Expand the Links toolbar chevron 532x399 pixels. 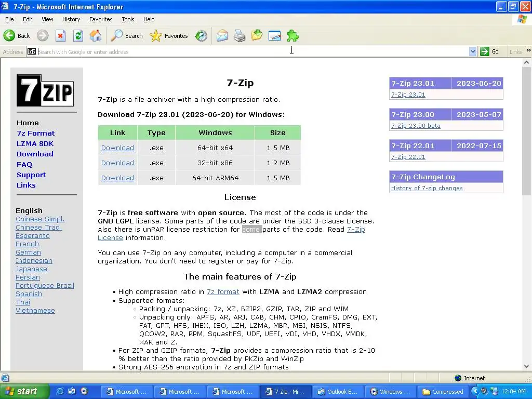tap(528, 50)
